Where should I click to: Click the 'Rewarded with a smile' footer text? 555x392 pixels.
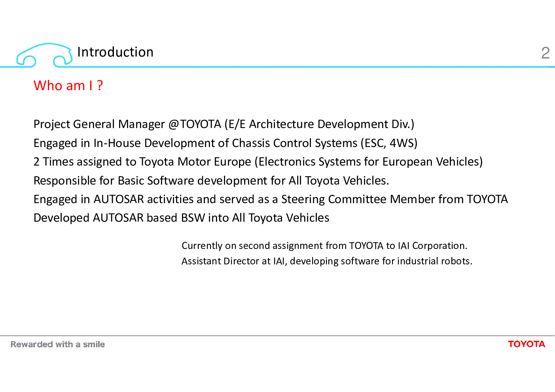click(58, 344)
